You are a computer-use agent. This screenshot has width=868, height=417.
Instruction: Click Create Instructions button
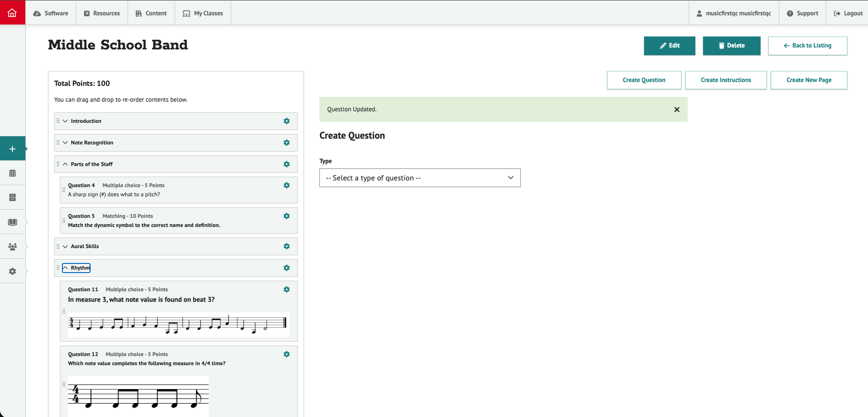click(726, 80)
